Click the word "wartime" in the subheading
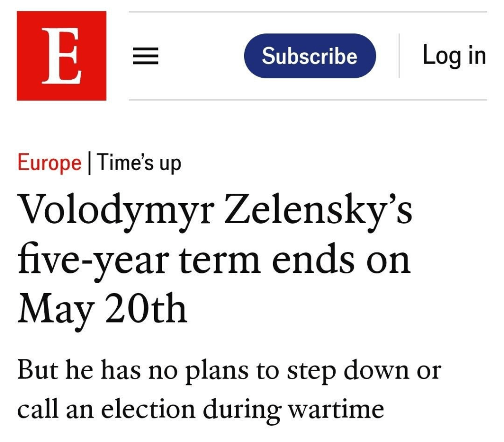Viewport: 504px width, 442px height. pyautogui.click(x=336, y=409)
